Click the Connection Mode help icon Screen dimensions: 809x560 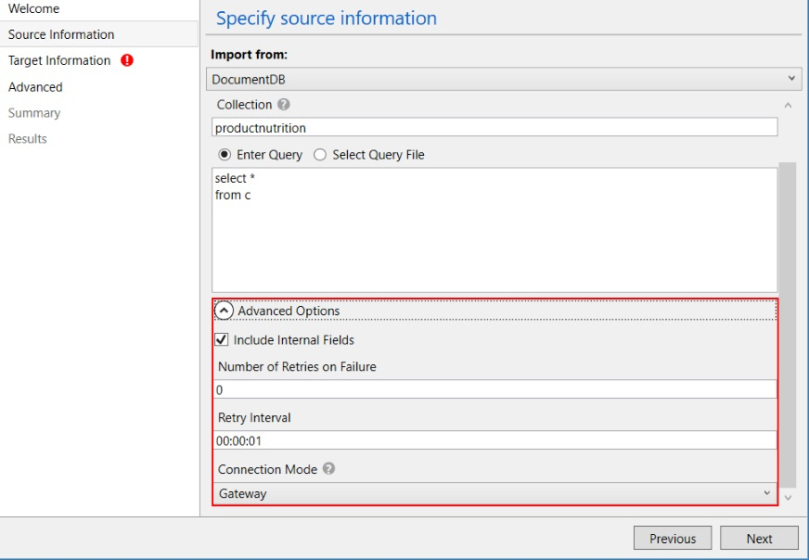tap(329, 469)
